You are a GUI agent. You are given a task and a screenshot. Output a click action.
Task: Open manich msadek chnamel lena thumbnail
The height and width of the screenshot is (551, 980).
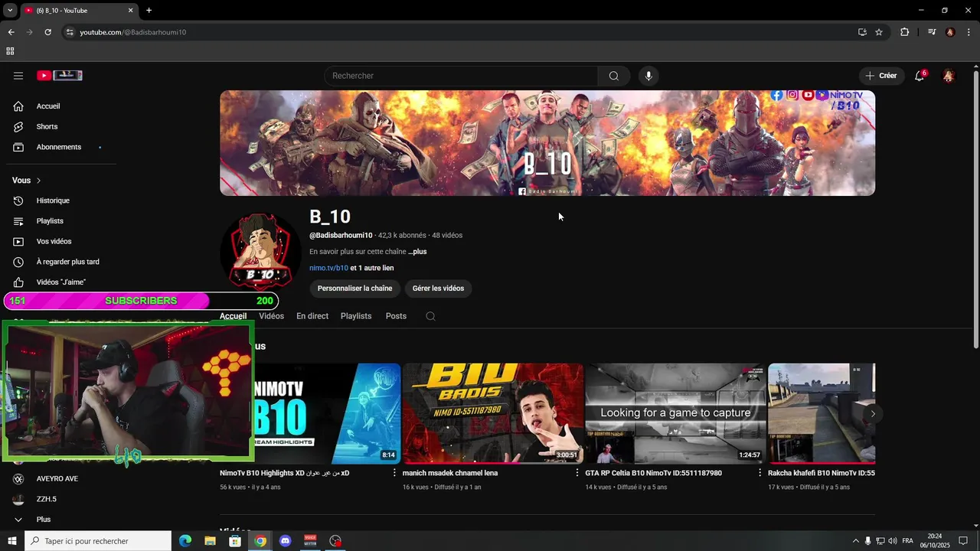pyautogui.click(x=493, y=413)
